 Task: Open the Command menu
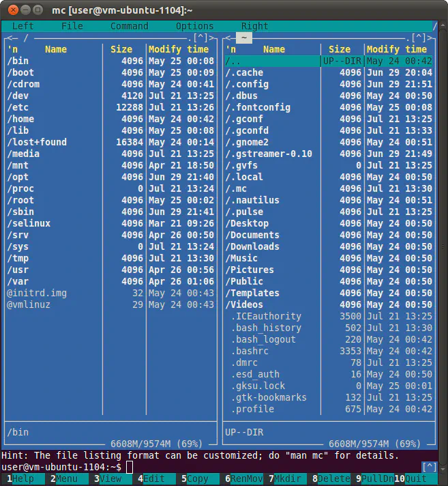coord(129,26)
